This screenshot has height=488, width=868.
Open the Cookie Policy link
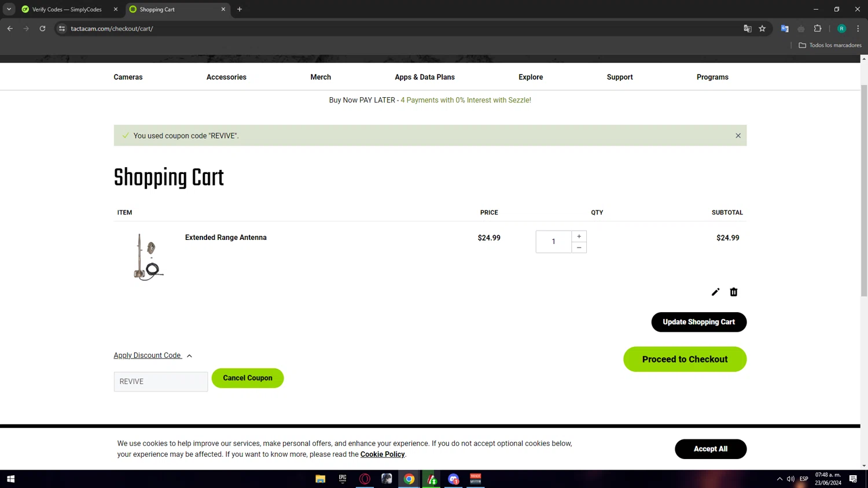click(382, 454)
